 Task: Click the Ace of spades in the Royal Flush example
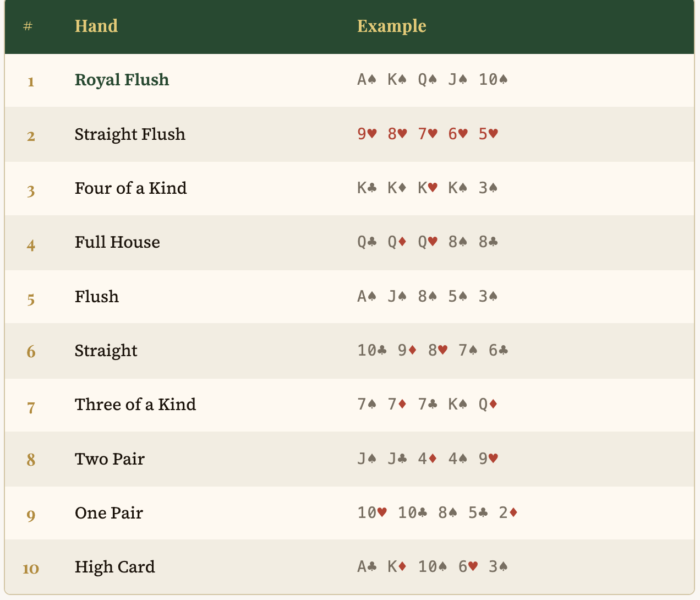(367, 80)
